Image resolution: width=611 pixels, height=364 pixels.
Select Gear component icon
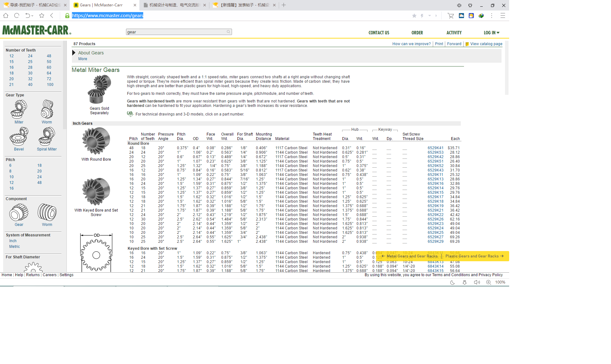[19, 212]
